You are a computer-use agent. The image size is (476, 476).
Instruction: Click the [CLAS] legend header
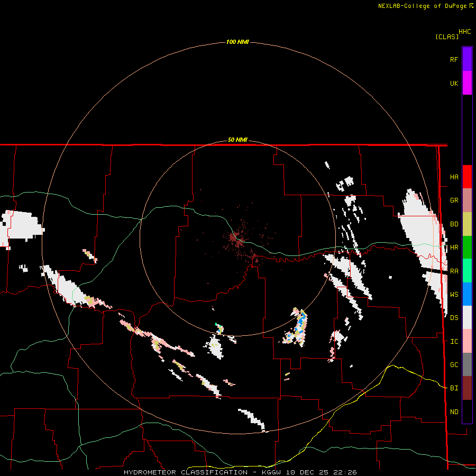tap(447, 36)
